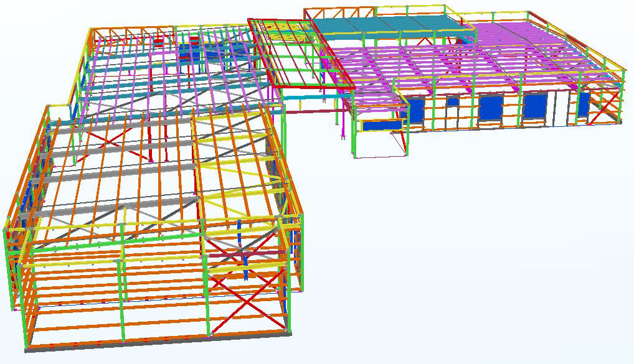This screenshot has height=364, width=634.
Task: Click the green middle column of the front wall
Action: click(123, 292)
